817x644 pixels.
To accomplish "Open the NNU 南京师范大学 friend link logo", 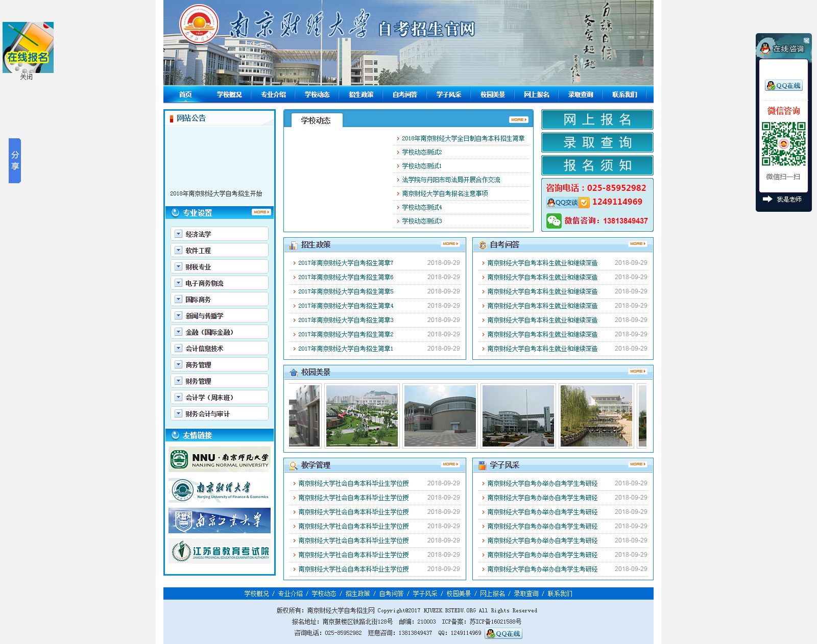I will [x=220, y=459].
